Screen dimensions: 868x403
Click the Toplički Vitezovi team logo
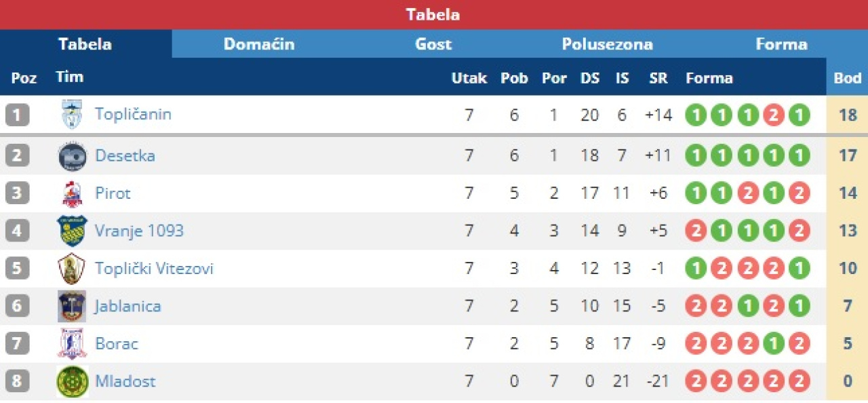pos(72,269)
